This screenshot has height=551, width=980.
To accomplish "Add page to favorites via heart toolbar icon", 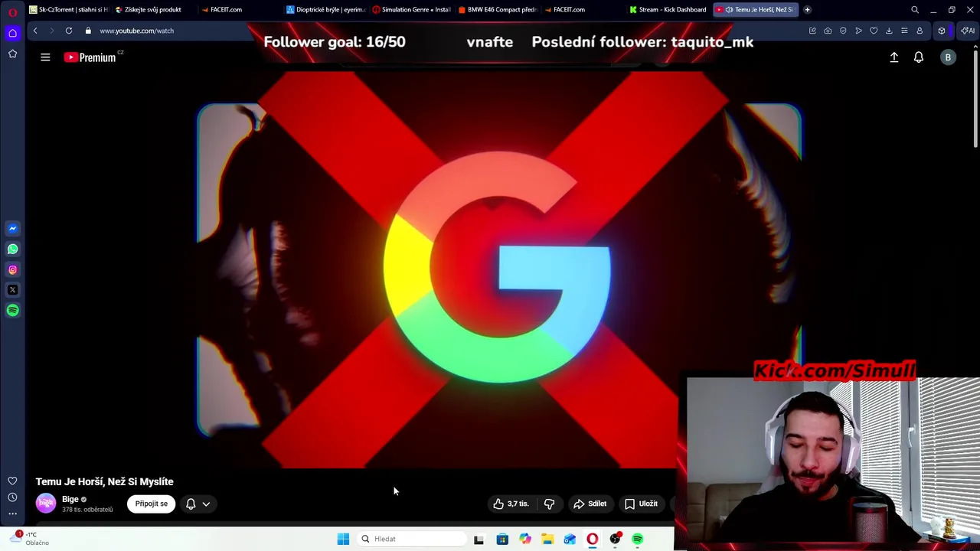I will 874,31.
